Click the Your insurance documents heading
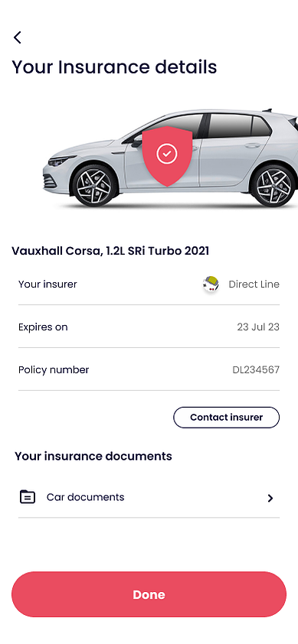Screen dimensions: 298x644 click(93, 456)
